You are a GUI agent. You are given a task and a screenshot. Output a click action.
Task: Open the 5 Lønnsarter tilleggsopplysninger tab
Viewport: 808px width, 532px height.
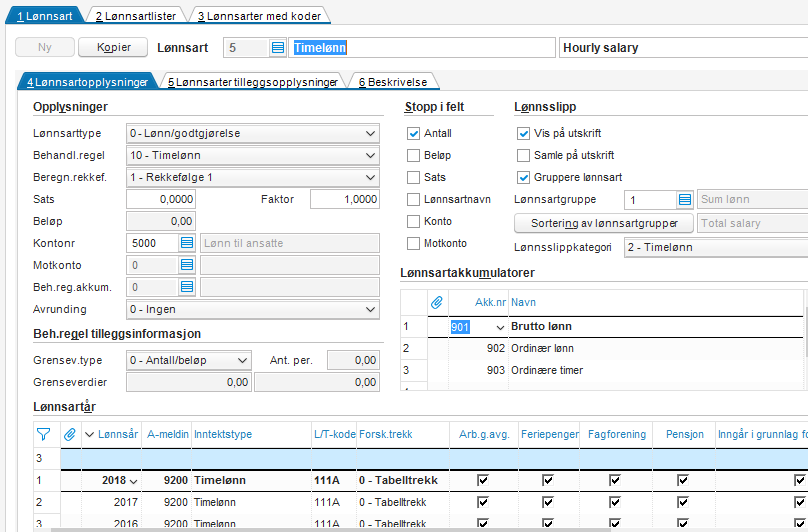(x=252, y=82)
